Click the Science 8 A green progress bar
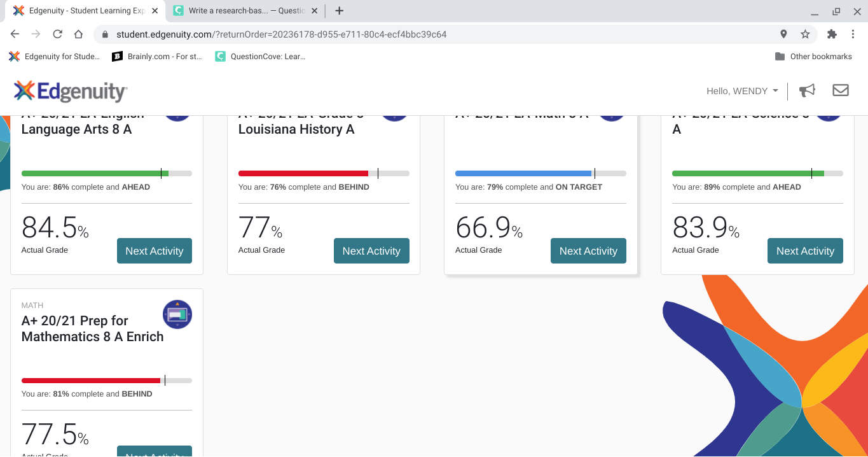The image size is (868, 457). (x=757, y=173)
